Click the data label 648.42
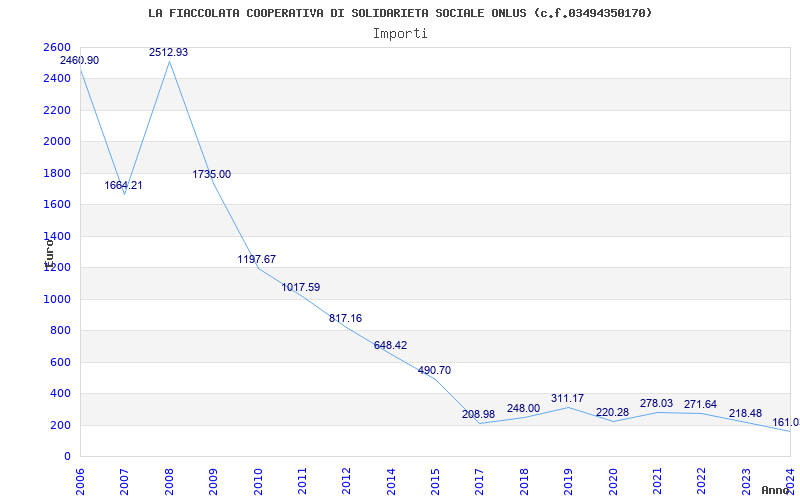 tap(390, 345)
